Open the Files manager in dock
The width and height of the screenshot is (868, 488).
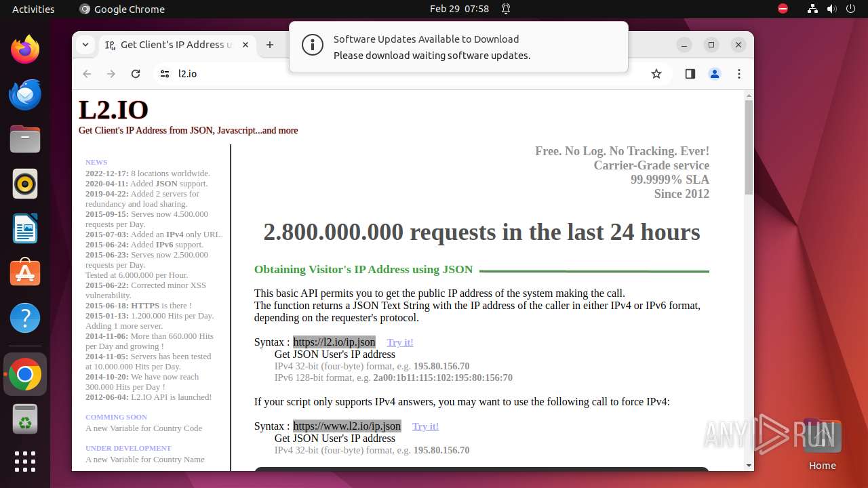pos(25,139)
